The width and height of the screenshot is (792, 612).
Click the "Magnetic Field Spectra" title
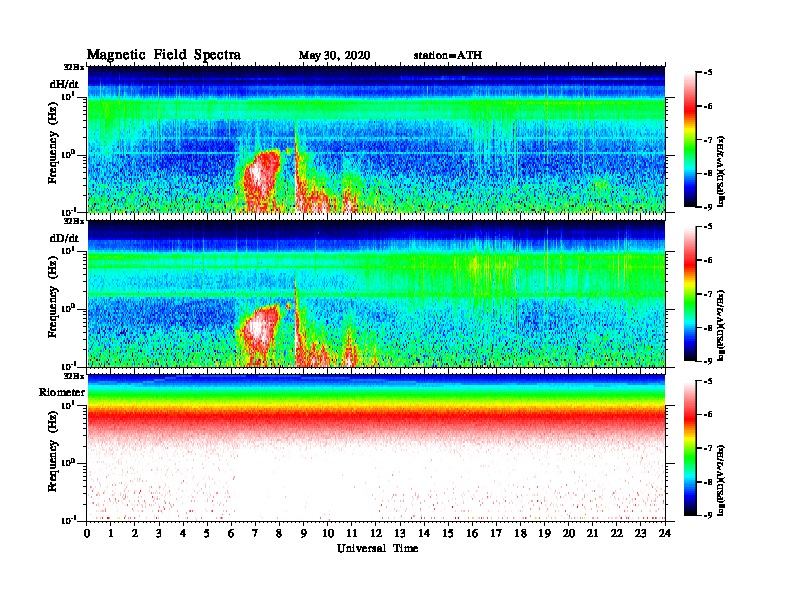tap(164, 55)
